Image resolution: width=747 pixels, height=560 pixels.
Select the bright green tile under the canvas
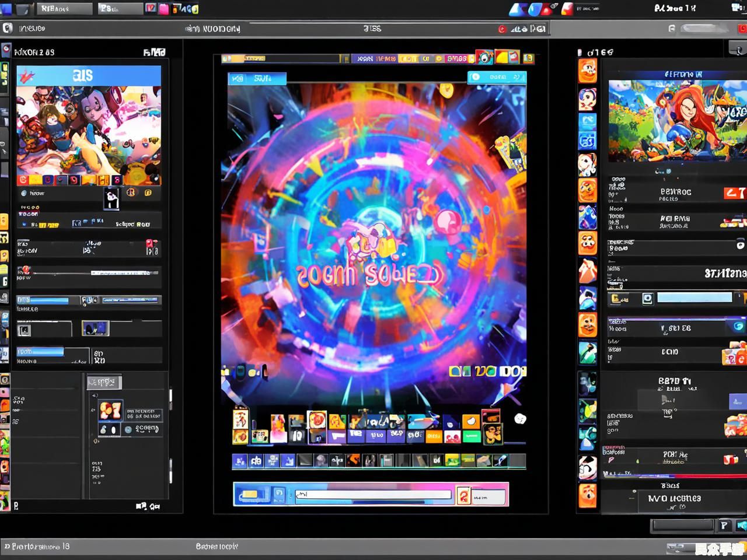coord(471,436)
